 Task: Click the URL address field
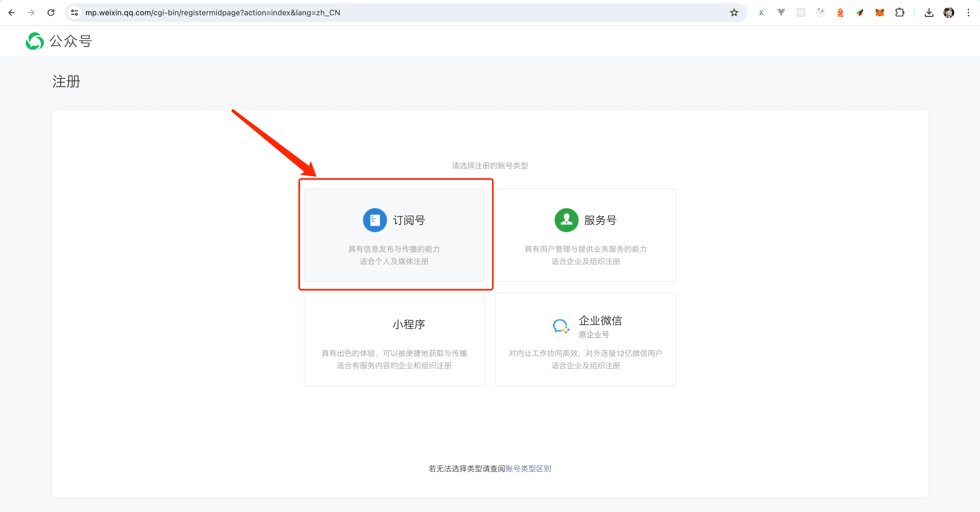coord(381,13)
